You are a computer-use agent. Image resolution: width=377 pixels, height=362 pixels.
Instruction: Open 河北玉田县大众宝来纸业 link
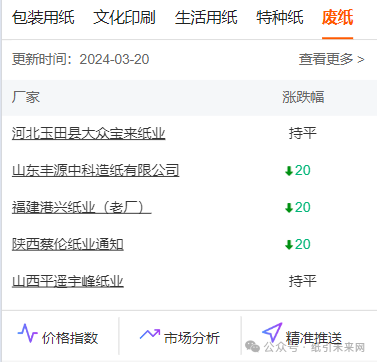tap(89, 133)
